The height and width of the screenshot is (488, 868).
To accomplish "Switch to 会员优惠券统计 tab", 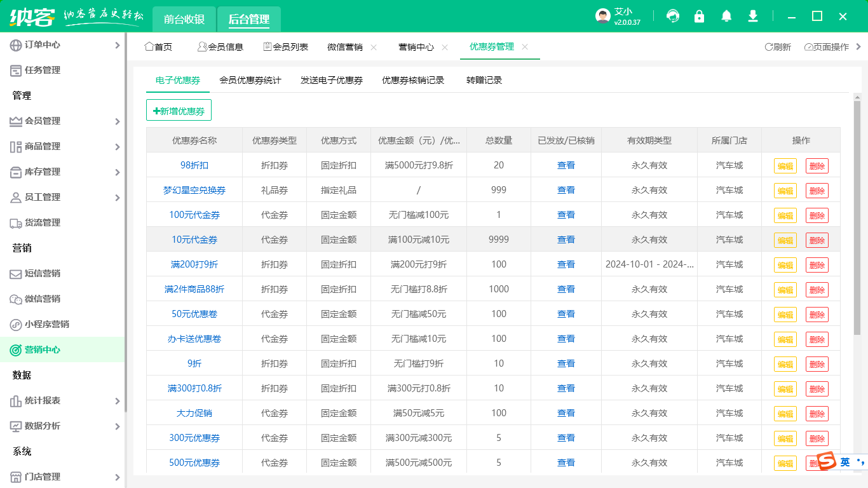I will coord(250,80).
